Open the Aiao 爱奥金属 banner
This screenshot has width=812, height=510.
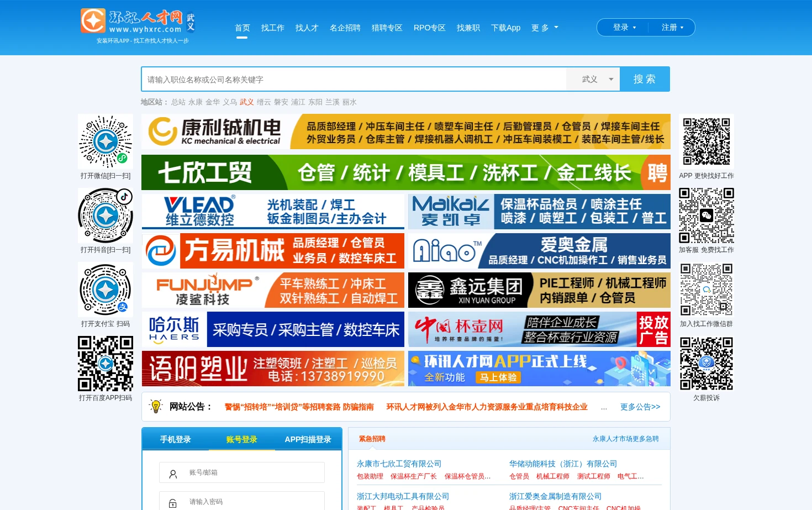point(539,251)
